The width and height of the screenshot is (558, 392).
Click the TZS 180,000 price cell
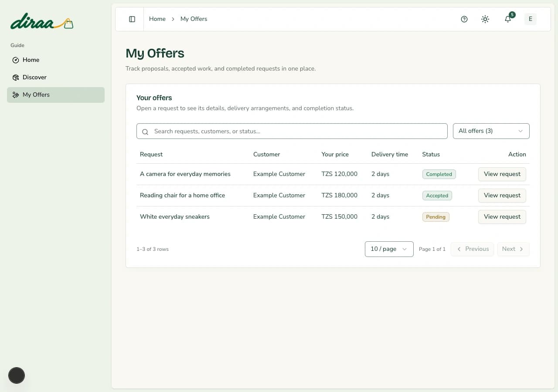[340, 196]
